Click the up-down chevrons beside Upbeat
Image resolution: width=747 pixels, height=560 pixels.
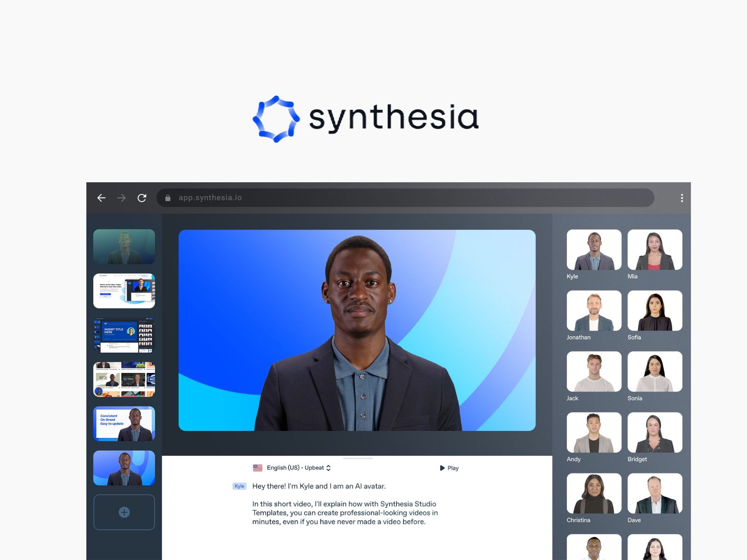[328, 467]
